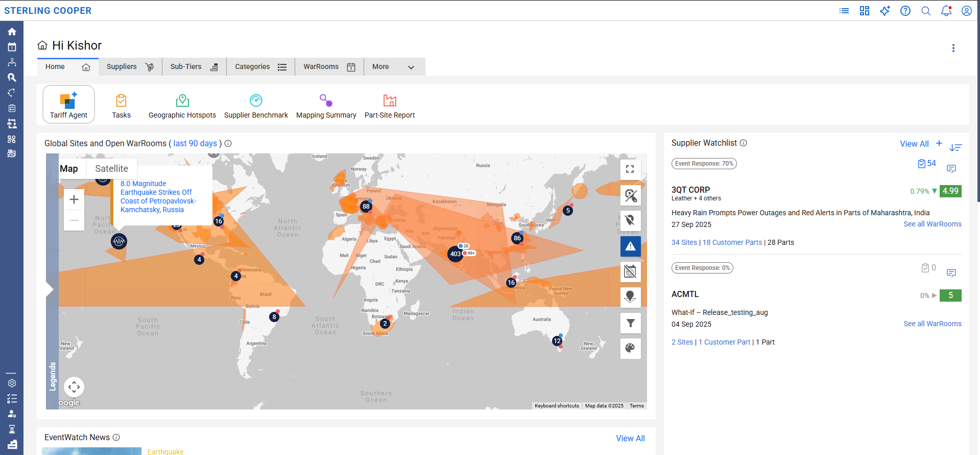Viewport: 980px width, 455px height.
Task: Open the 3QT CORP supplier name
Action: 690,190
